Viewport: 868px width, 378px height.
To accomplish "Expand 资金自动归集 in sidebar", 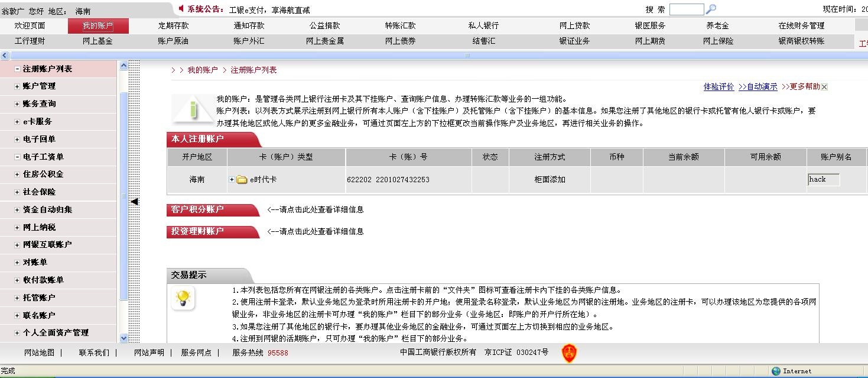I will 17,210.
